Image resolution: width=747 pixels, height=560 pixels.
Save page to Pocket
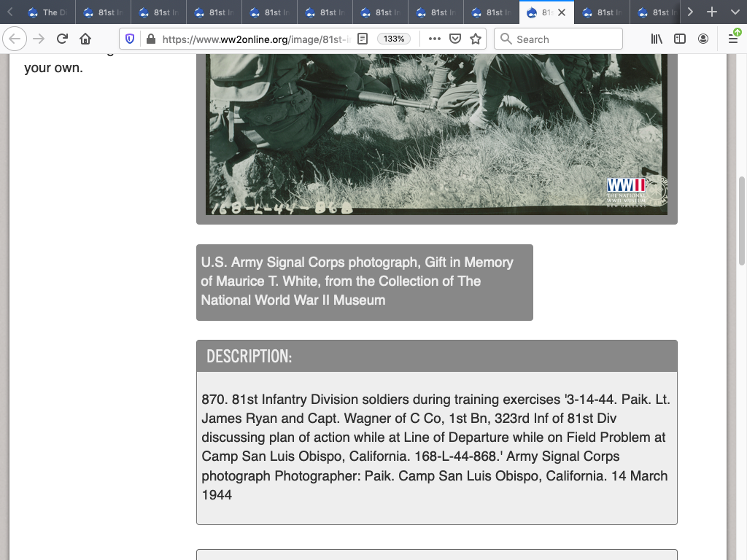(454, 39)
